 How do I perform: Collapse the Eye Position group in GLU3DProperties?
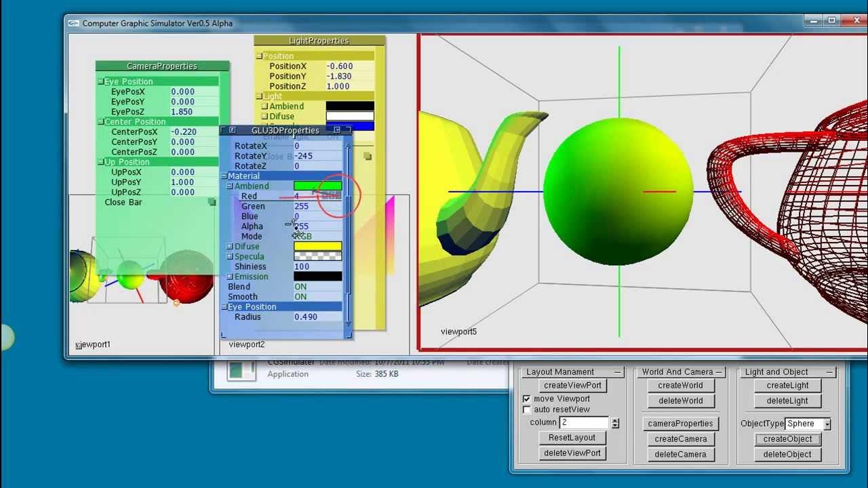(x=224, y=307)
